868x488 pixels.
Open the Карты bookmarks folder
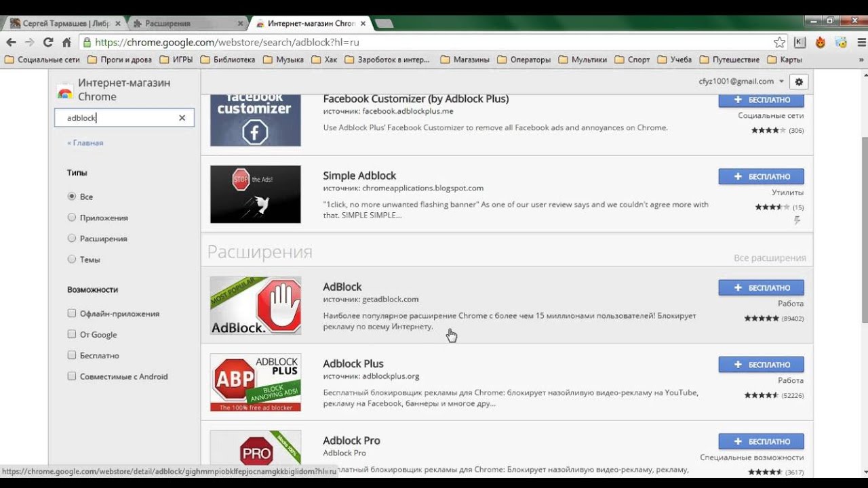point(785,60)
